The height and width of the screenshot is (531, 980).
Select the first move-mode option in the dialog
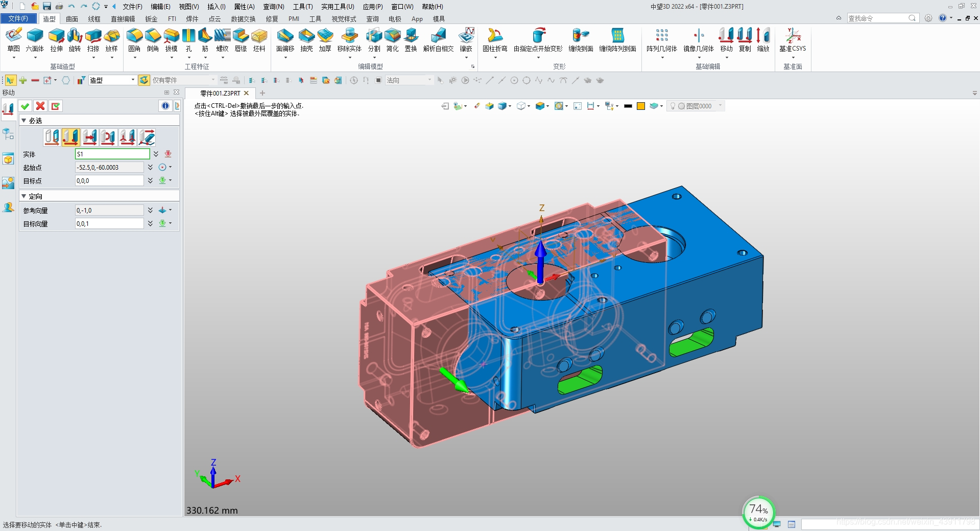(52, 136)
